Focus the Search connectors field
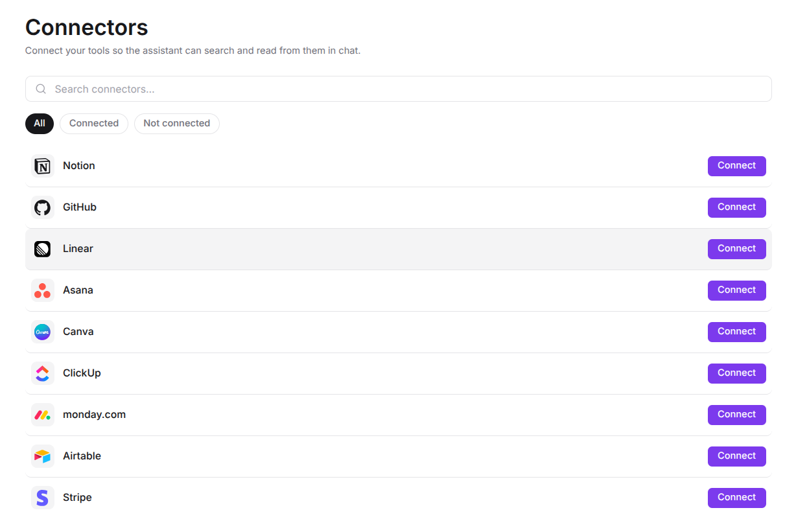Screen dimensions: 796x532 (x=398, y=89)
